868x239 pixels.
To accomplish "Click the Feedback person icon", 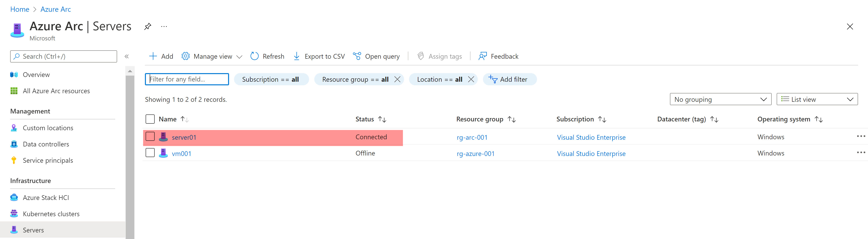I will point(483,56).
